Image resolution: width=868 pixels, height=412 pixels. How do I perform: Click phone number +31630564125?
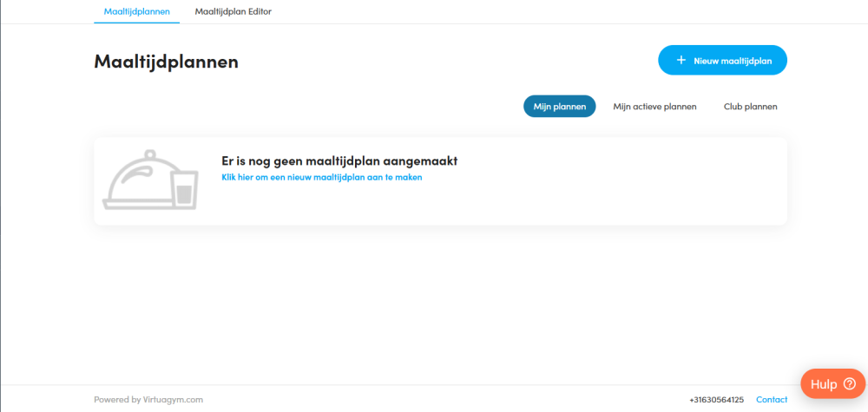coord(717,399)
